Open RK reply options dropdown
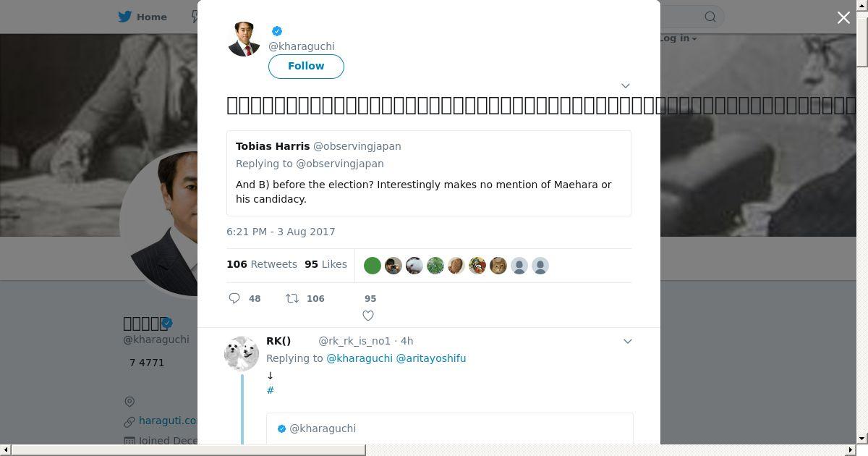This screenshot has width=868, height=456. pyautogui.click(x=627, y=341)
